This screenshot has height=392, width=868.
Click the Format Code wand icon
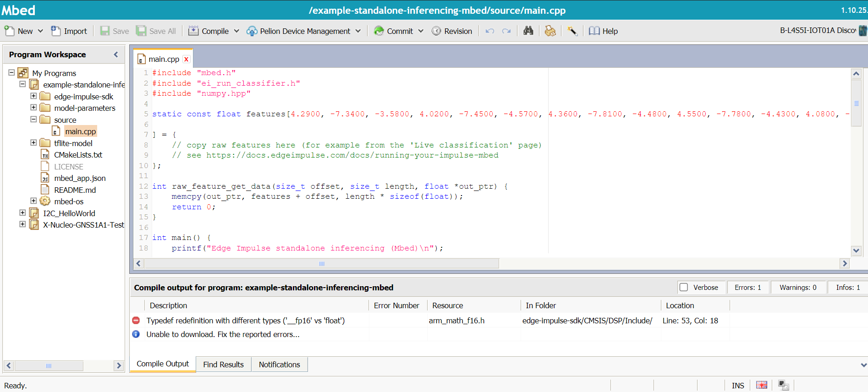572,31
